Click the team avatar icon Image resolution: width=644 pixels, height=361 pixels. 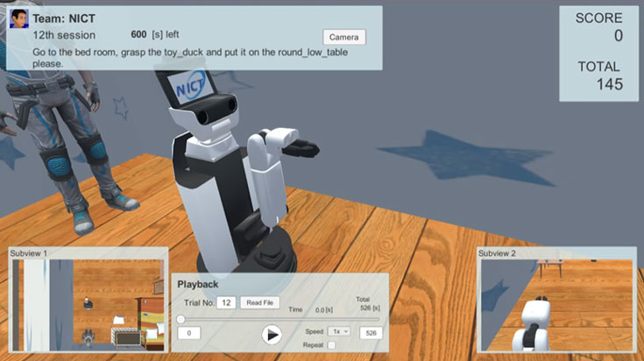pyautogui.click(x=19, y=18)
